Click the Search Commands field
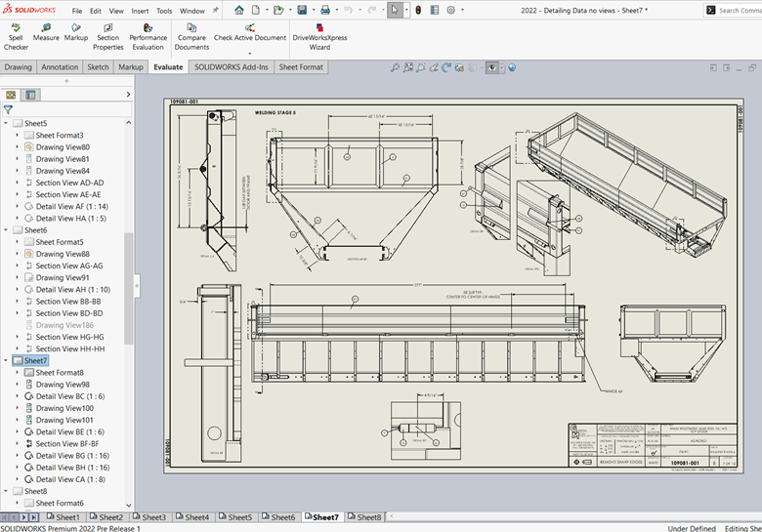This screenshot has height=532, width=762. pos(740,11)
